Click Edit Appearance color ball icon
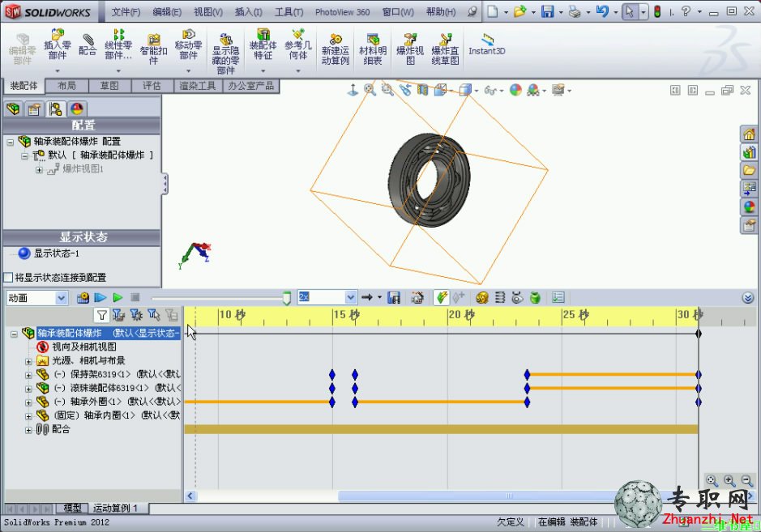 [515, 90]
